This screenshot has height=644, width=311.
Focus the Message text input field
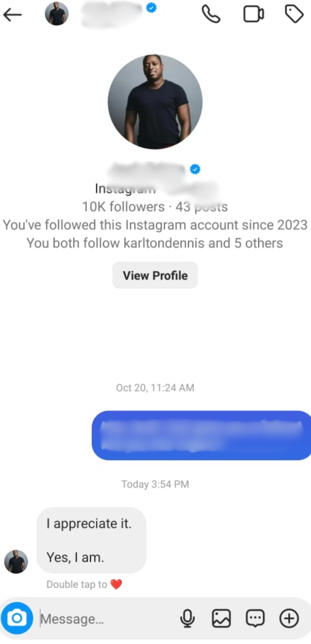tap(105, 619)
